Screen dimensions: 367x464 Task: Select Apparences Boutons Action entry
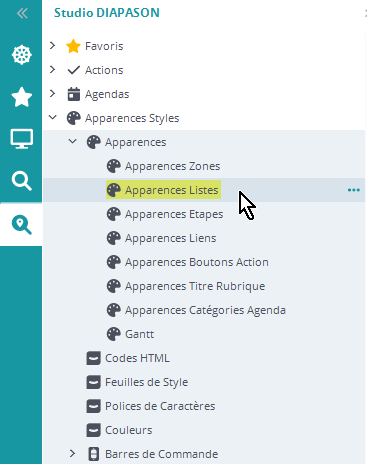click(x=197, y=262)
